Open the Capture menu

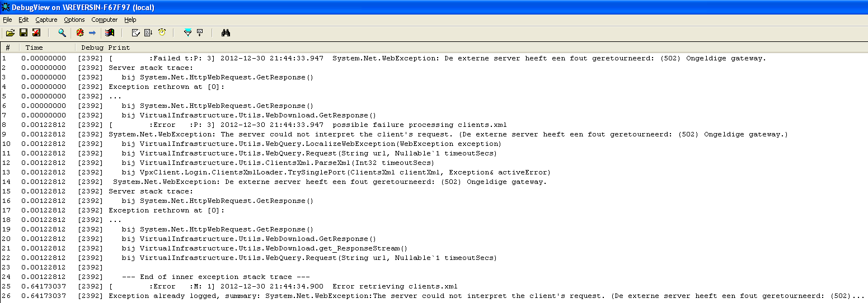point(46,20)
